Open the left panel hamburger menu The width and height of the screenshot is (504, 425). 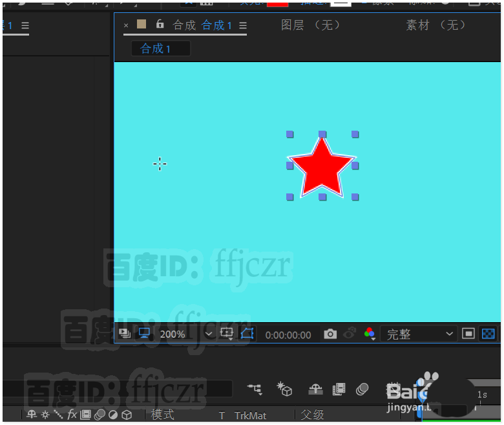click(x=25, y=25)
